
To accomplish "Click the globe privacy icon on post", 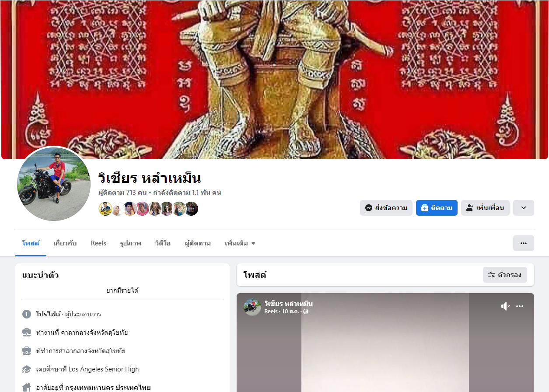I will pyautogui.click(x=306, y=311).
